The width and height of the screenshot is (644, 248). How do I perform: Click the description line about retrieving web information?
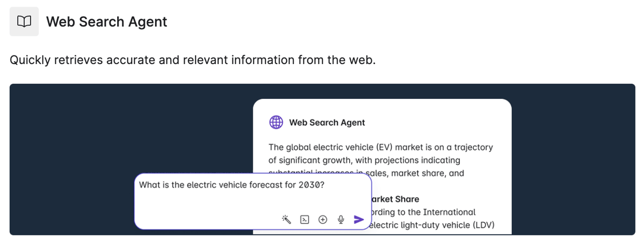point(193,60)
